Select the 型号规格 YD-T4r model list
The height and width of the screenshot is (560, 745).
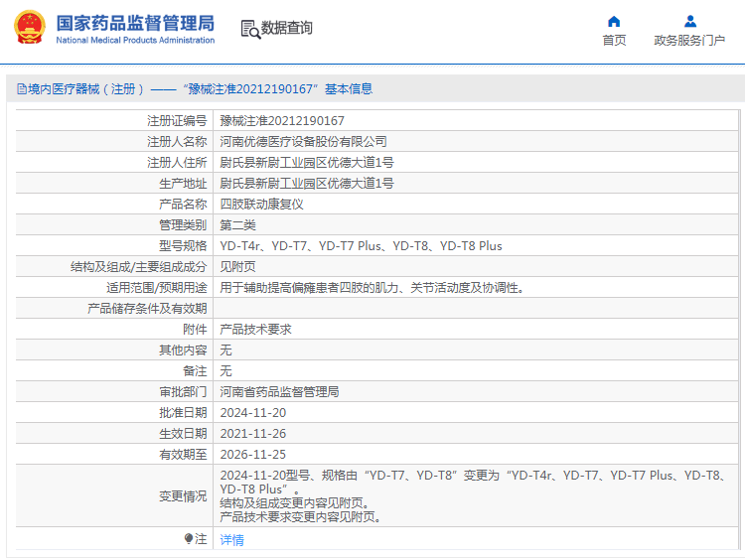(x=362, y=246)
